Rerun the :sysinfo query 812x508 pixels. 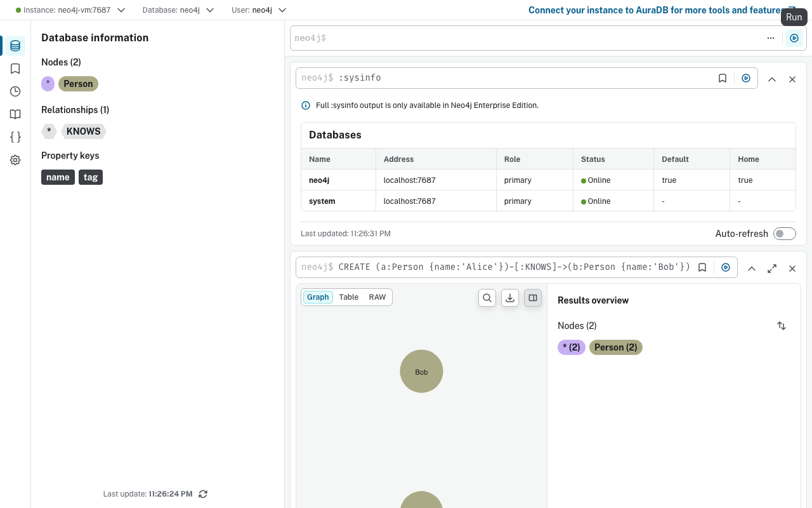pos(746,78)
